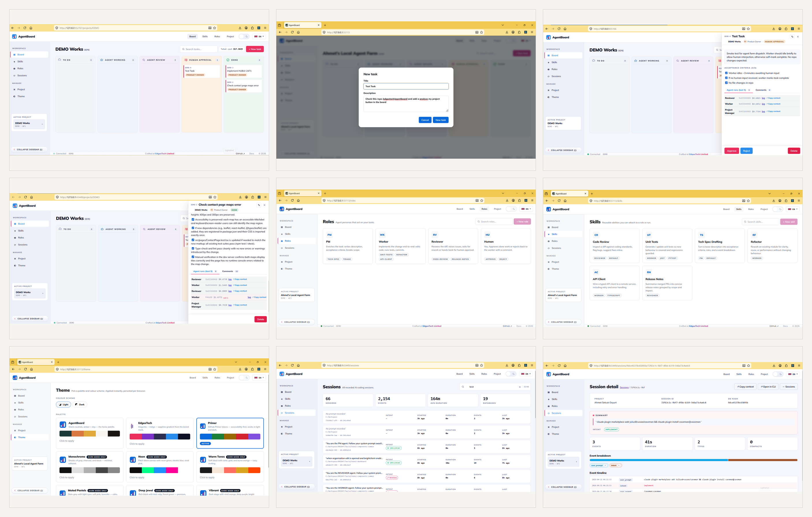Open the extensions icon in the Sessions list window

519,365
